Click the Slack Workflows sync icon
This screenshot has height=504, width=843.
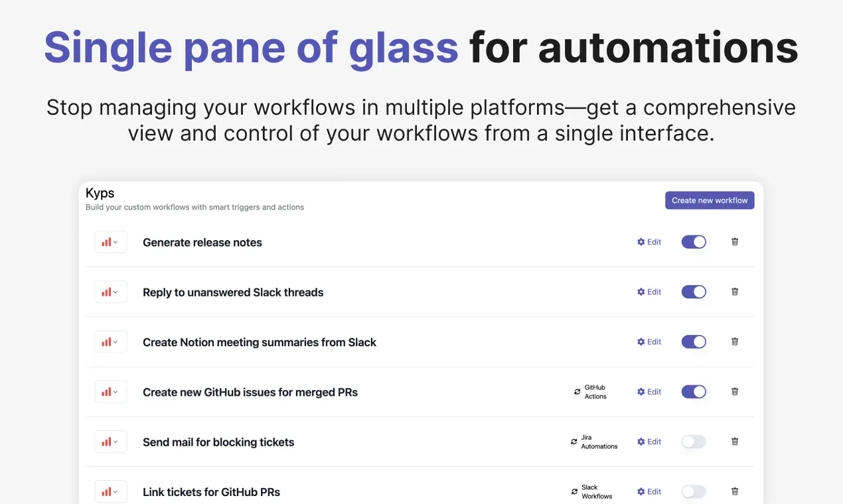[574, 491]
